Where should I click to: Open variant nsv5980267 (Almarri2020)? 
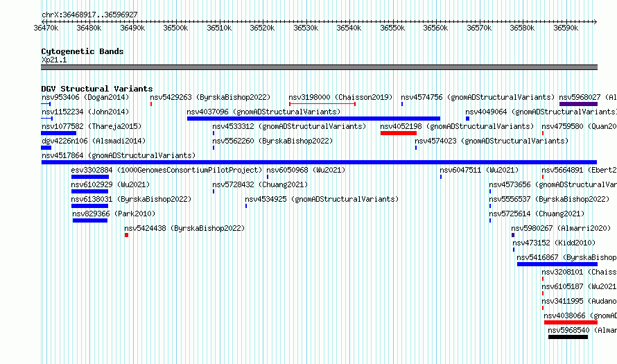pyautogui.click(x=561, y=228)
